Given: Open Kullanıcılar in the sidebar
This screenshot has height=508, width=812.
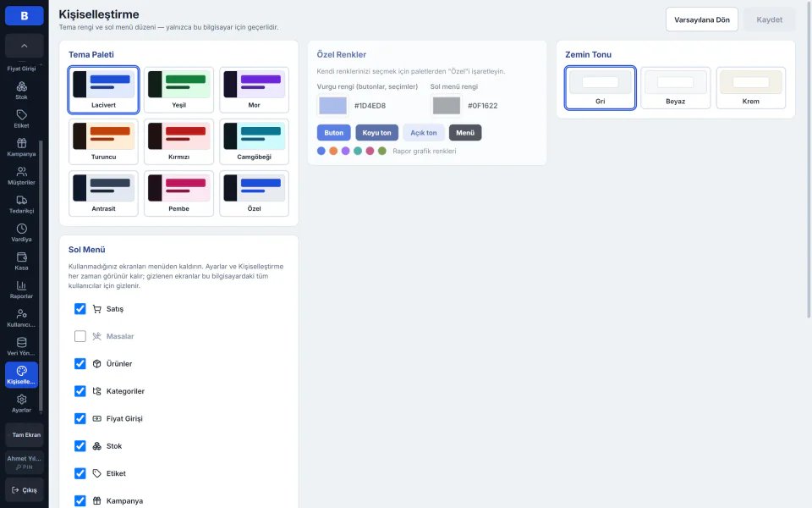Looking at the screenshot, I should coord(21,318).
